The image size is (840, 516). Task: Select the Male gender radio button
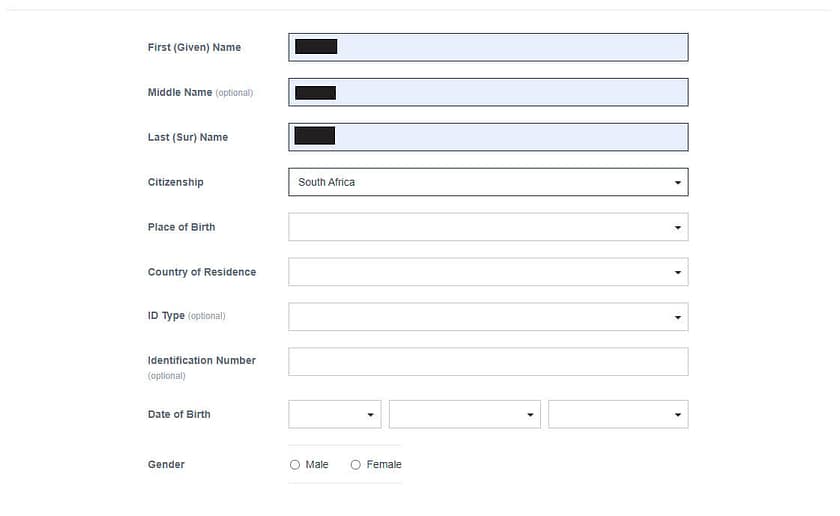[x=295, y=465]
